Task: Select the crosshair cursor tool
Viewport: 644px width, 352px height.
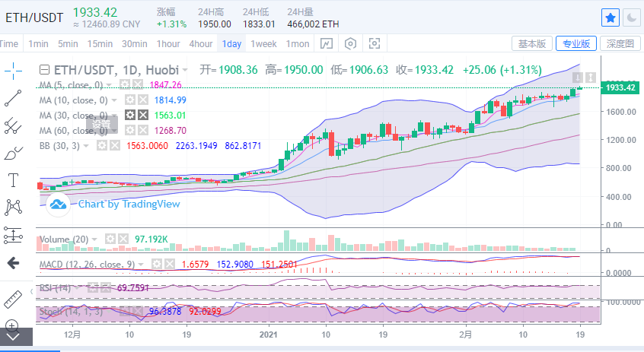Action: pos(13,71)
